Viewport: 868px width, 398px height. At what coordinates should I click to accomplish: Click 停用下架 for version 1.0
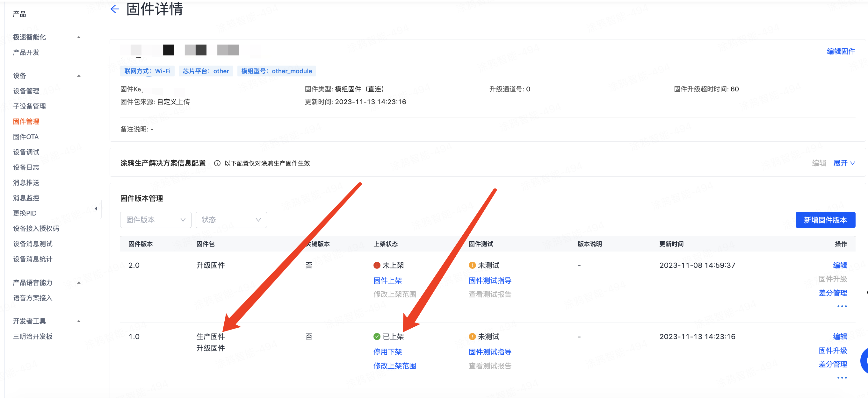(x=387, y=352)
